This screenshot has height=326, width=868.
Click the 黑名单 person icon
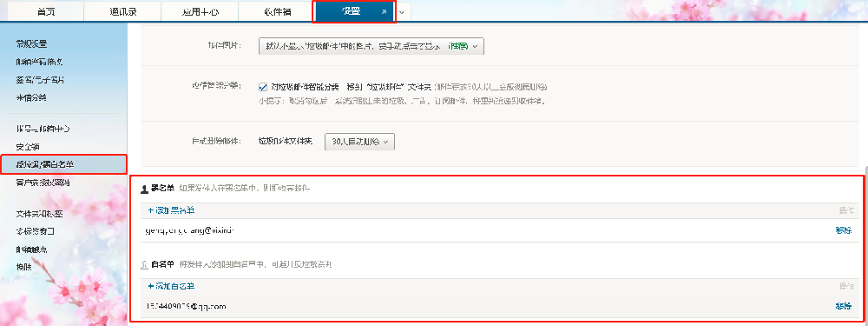[x=144, y=189]
